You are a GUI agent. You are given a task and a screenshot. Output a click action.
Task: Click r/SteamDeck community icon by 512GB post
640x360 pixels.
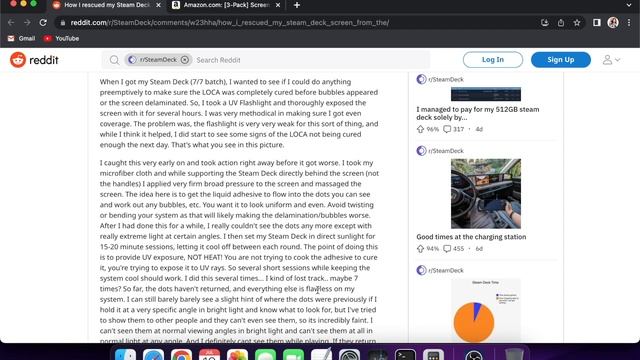click(x=421, y=79)
